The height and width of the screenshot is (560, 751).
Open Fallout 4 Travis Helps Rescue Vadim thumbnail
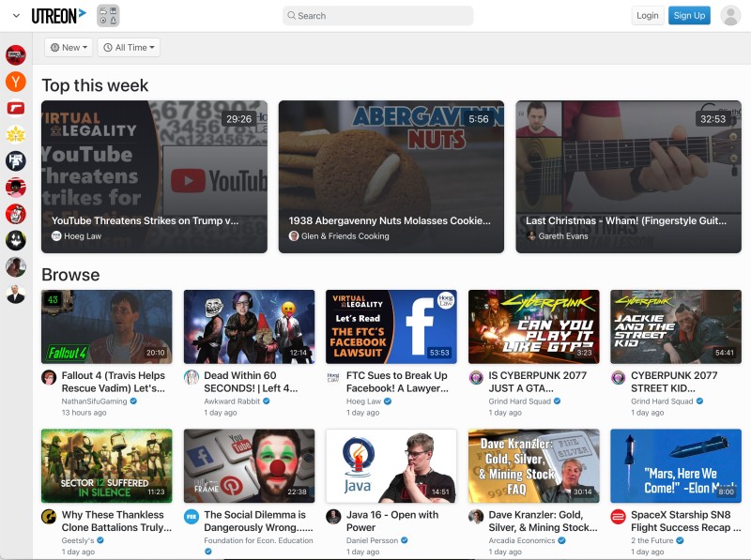107,327
